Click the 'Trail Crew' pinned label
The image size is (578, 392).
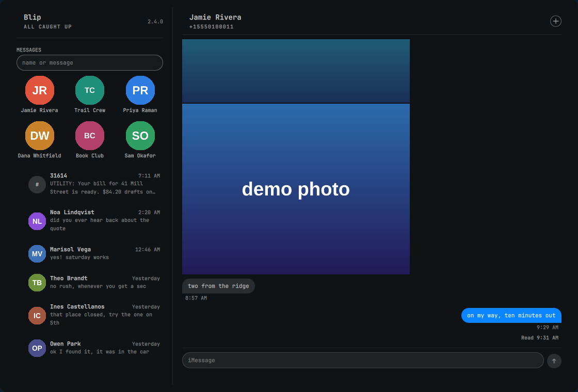(x=90, y=110)
